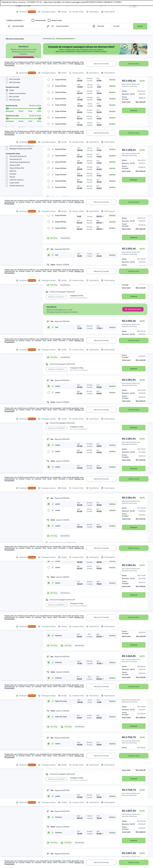Tick the Buscar hotel checkbox

pos(49,20)
